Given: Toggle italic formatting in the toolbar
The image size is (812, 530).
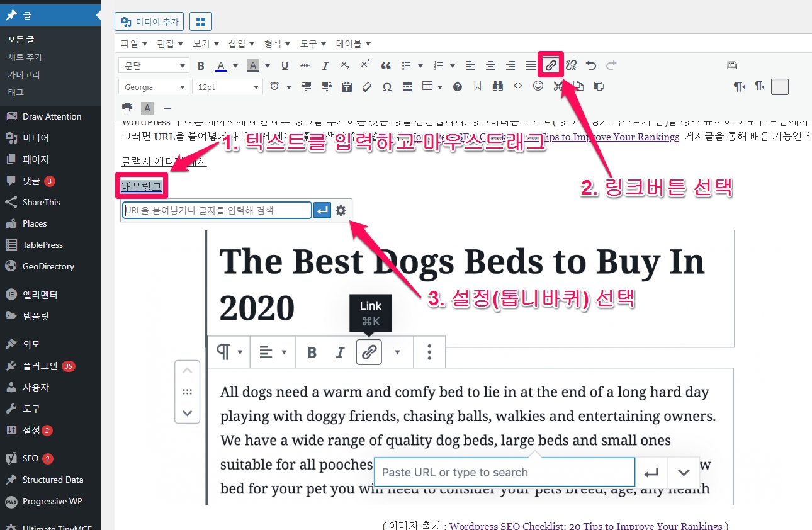Looking at the screenshot, I should 325,65.
